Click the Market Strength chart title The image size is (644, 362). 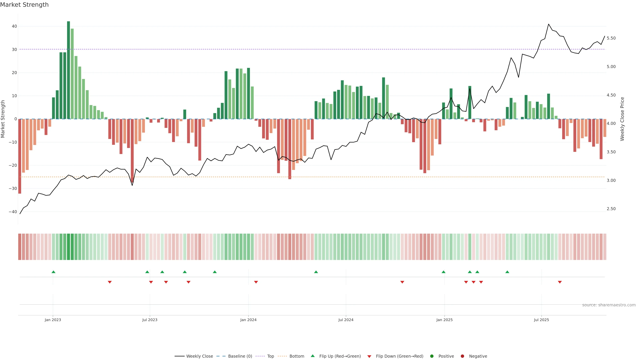pyautogui.click(x=24, y=5)
